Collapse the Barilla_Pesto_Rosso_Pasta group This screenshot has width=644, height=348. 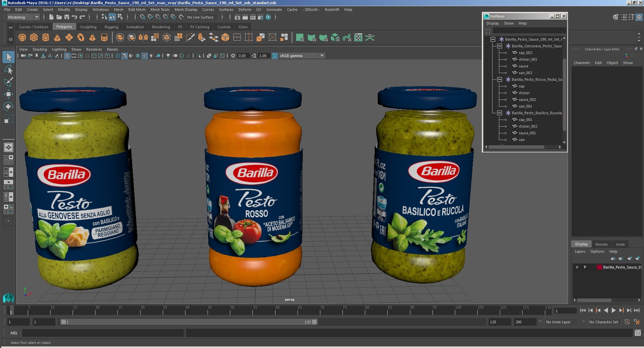click(499, 79)
